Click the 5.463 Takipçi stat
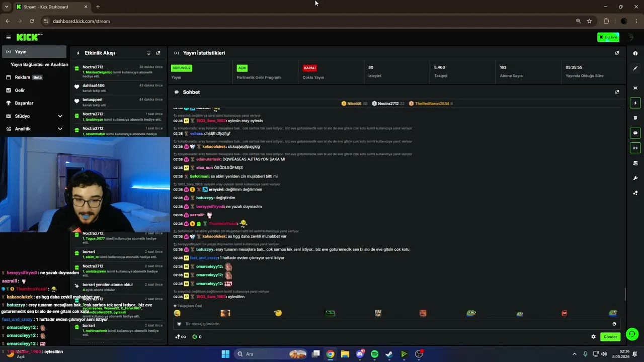The width and height of the screenshot is (644, 362). 440,71
